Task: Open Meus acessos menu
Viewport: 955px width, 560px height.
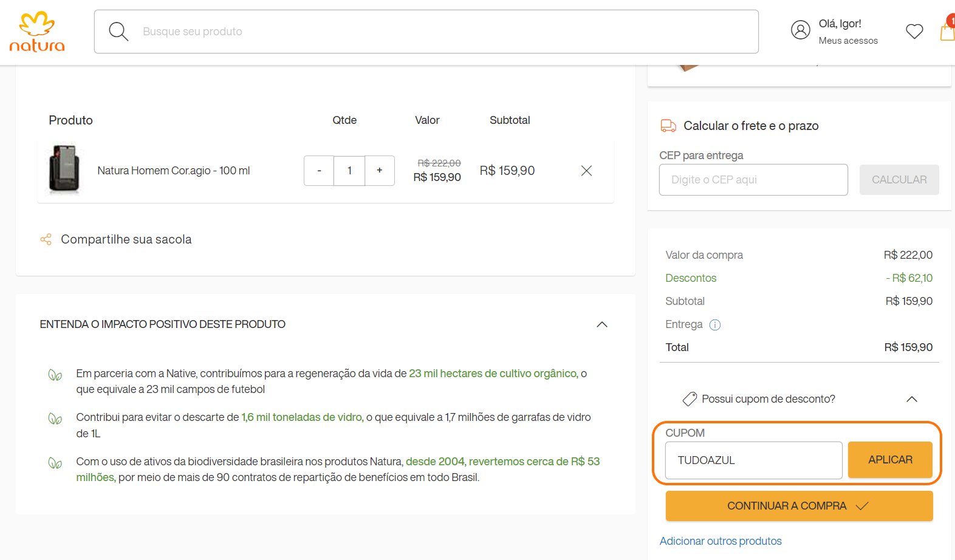Action: pyautogui.click(x=848, y=41)
